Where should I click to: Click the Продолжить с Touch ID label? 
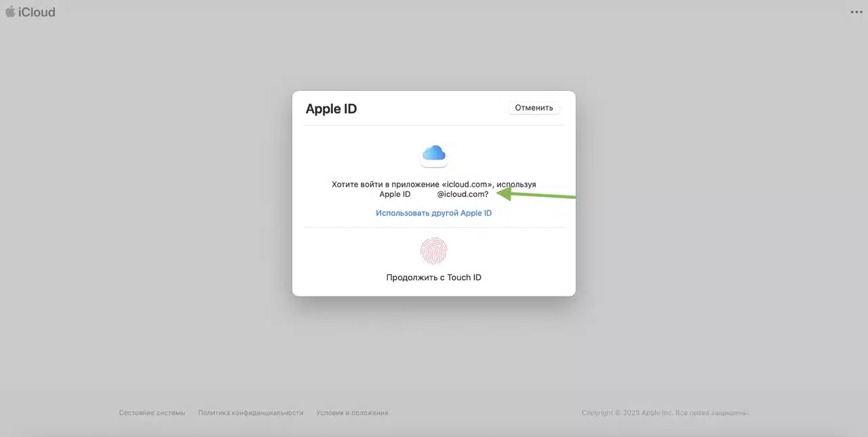(434, 278)
